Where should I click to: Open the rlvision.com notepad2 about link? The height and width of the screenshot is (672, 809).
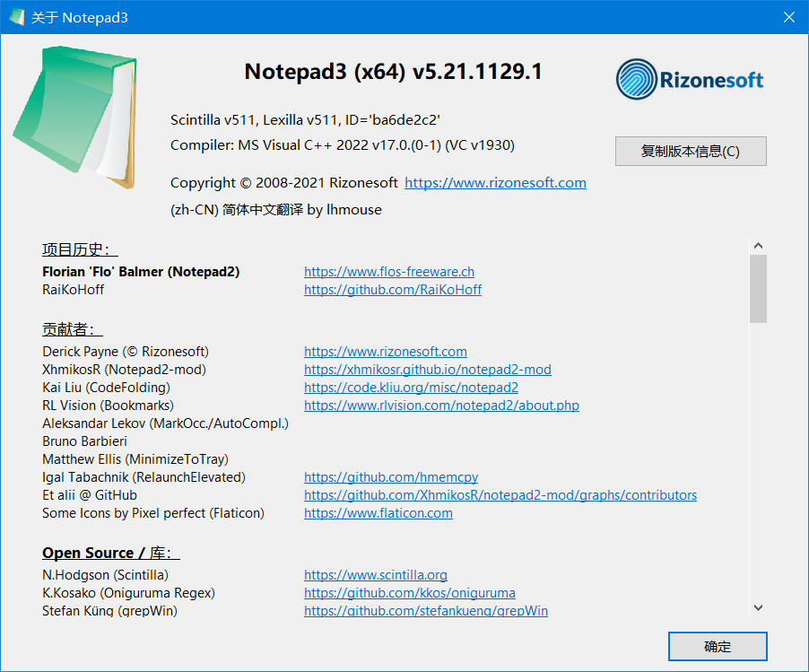(441, 406)
